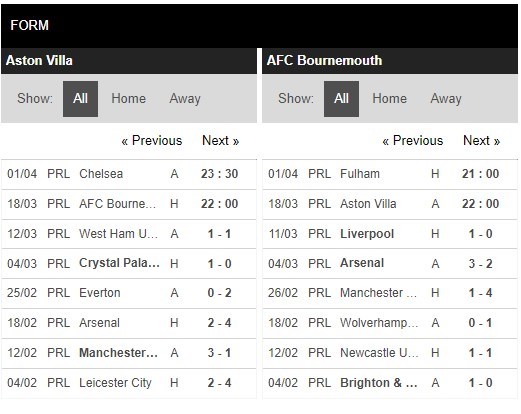The image size is (521, 414).
Task: Load Previous matches for AFC Bournemouth
Action: (413, 141)
